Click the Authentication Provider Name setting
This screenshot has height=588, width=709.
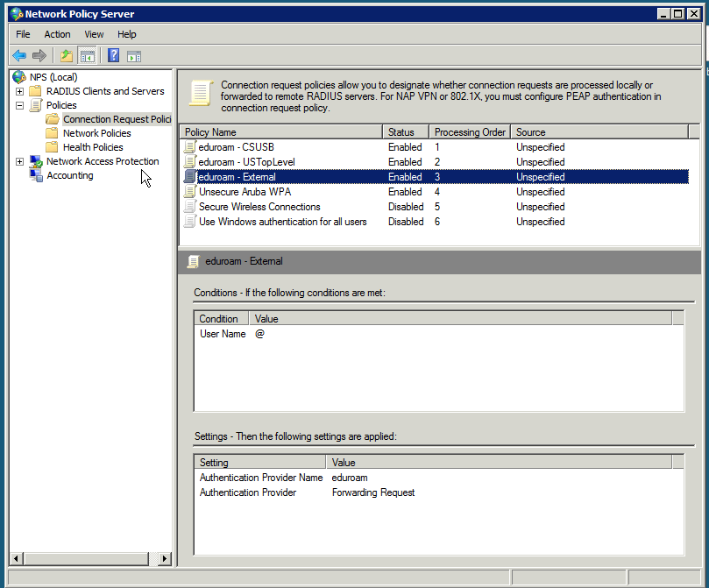coord(261,478)
